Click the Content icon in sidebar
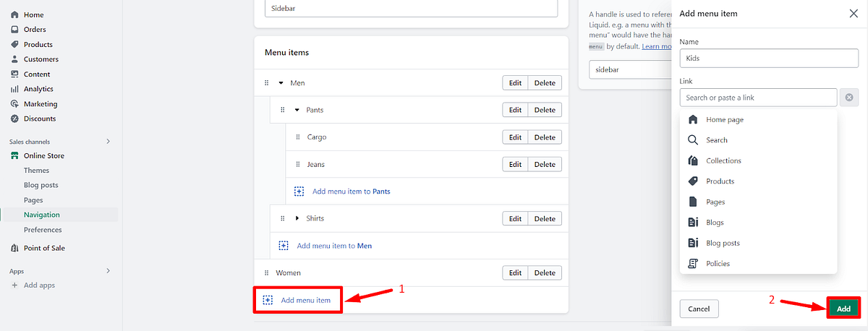This screenshot has height=331, width=868. click(14, 74)
